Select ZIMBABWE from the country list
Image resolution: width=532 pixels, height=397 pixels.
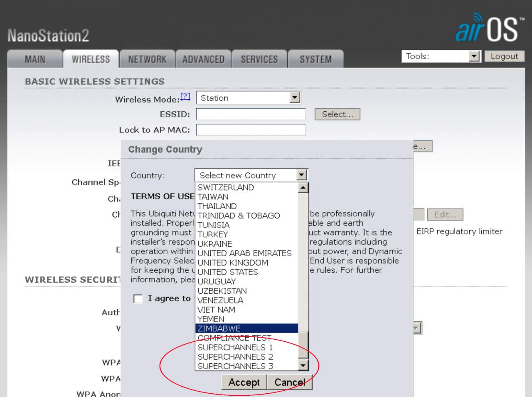click(247, 328)
